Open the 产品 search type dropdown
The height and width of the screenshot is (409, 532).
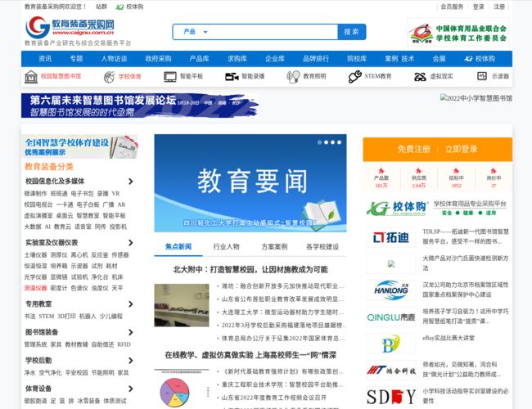click(194, 32)
